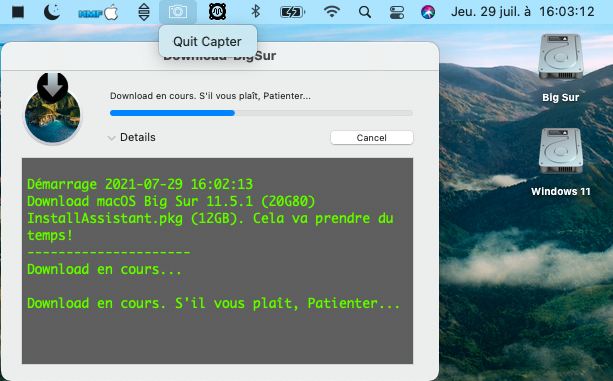613x381 pixels.
Task: Open the date and time clock
Action: tap(523, 12)
